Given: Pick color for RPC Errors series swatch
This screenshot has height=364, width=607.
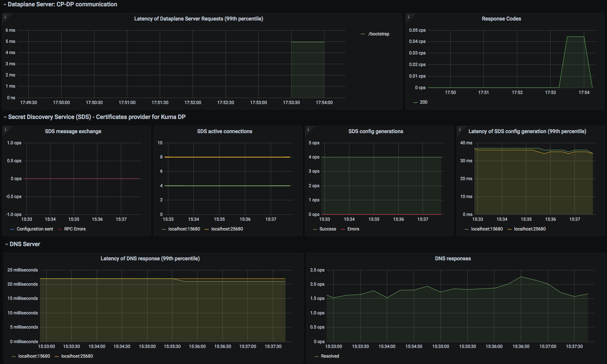Looking at the screenshot, I should [x=60, y=229].
